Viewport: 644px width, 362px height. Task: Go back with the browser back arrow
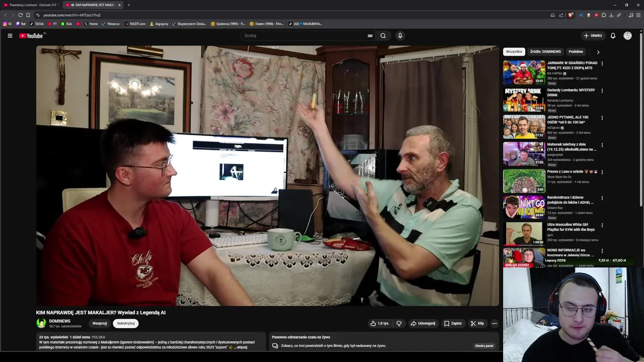pos(6,15)
